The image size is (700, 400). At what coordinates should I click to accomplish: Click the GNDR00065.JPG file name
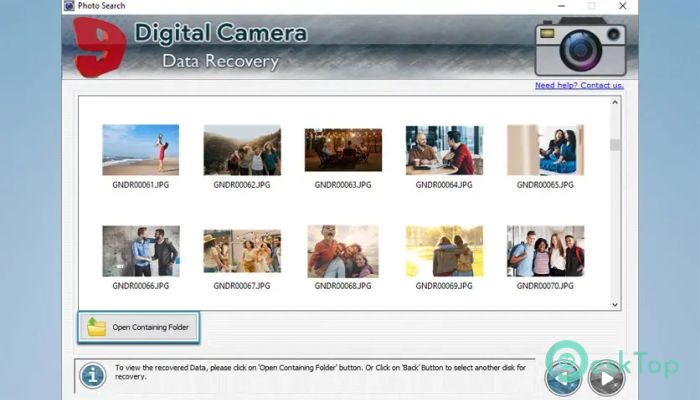point(545,185)
